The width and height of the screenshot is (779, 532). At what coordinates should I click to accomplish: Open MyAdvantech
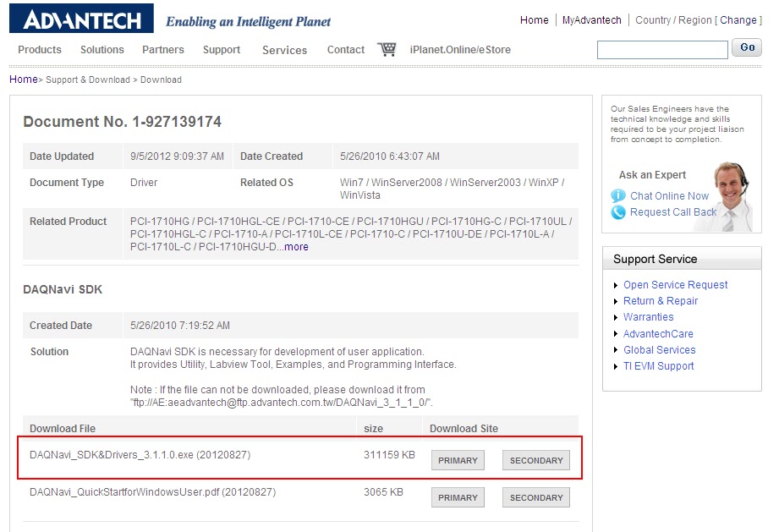point(591,19)
